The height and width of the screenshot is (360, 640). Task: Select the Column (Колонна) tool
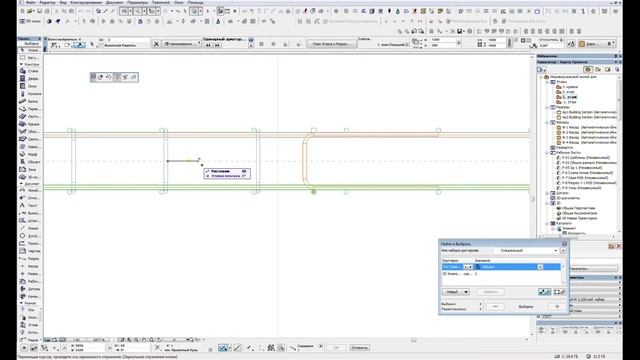click(29, 94)
